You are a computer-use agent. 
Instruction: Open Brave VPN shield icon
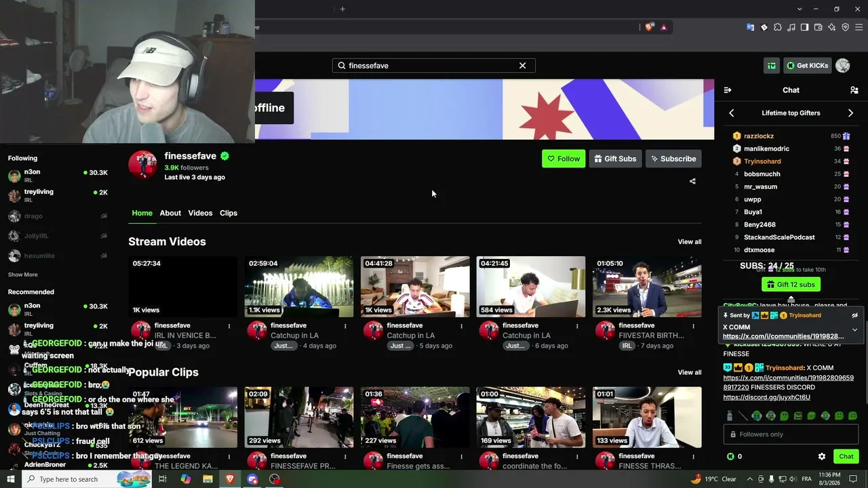[x=846, y=27]
